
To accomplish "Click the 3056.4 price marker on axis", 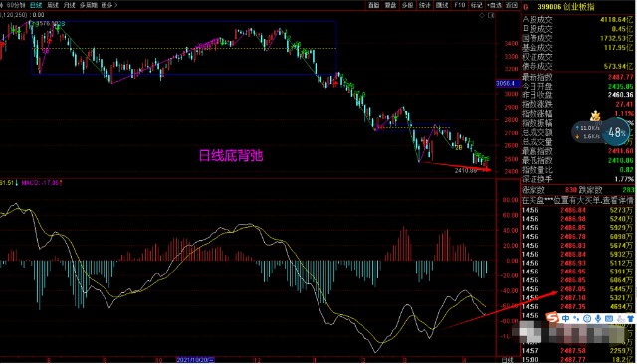I will [506, 84].
